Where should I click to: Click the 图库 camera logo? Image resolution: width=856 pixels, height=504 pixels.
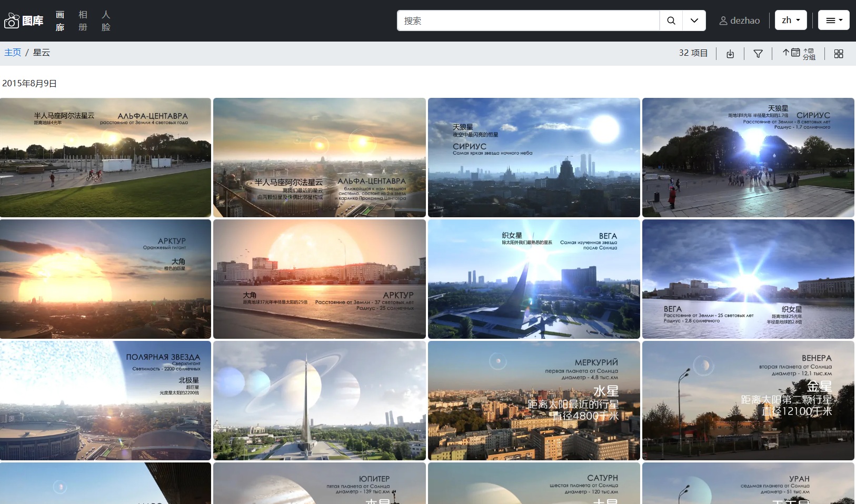(x=24, y=21)
